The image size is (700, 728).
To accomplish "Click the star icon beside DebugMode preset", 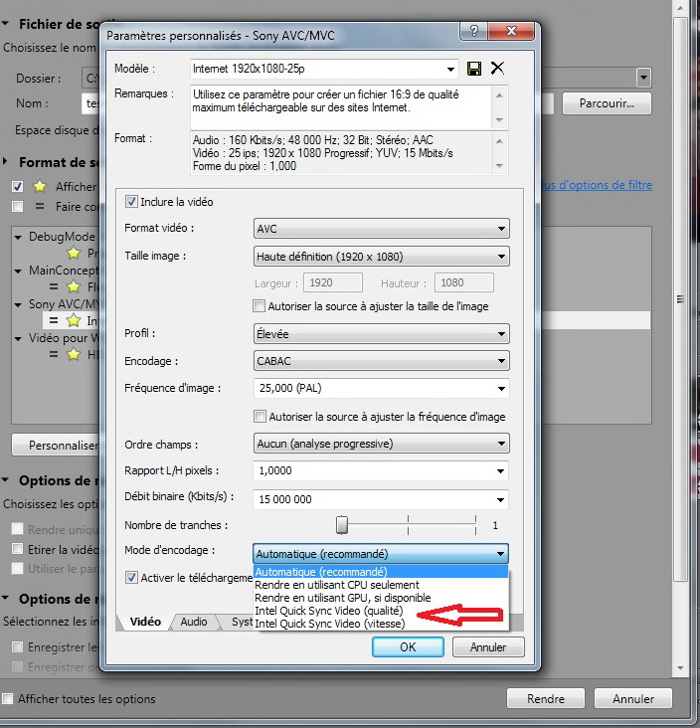I will coord(74,253).
